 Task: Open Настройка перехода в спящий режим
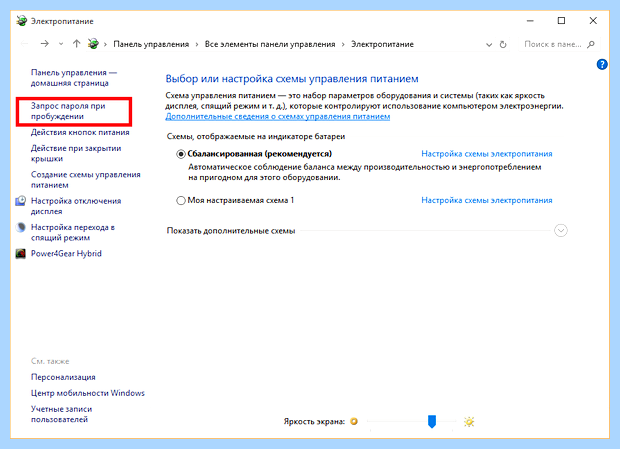pyautogui.click(x=73, y=232)
